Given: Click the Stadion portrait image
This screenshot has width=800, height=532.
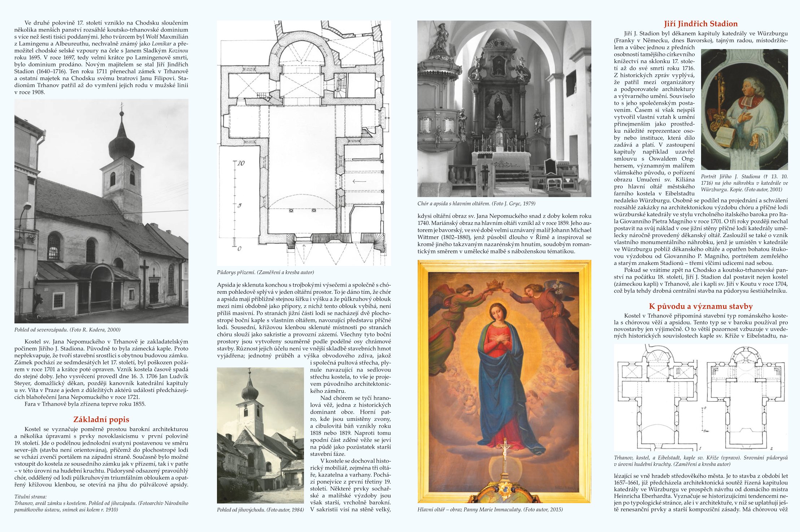Looking at the screenshot, I should pyautogui.click(x=744, y=109).
